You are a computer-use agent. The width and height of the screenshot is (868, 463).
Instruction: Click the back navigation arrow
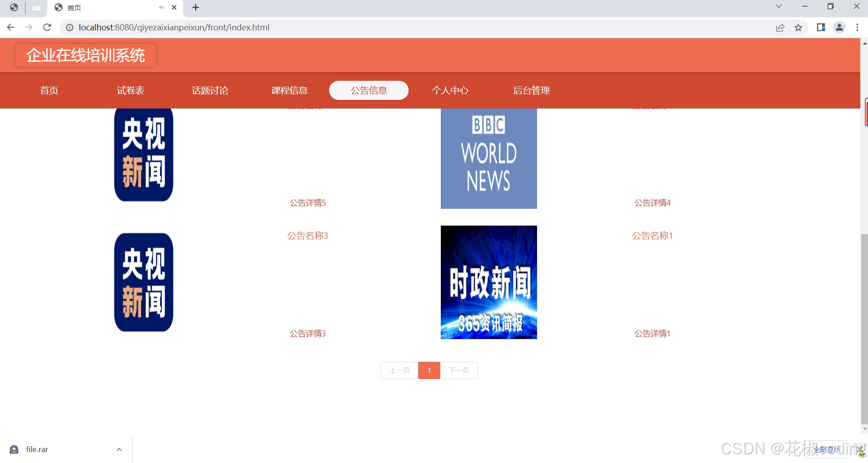point(10,27)
